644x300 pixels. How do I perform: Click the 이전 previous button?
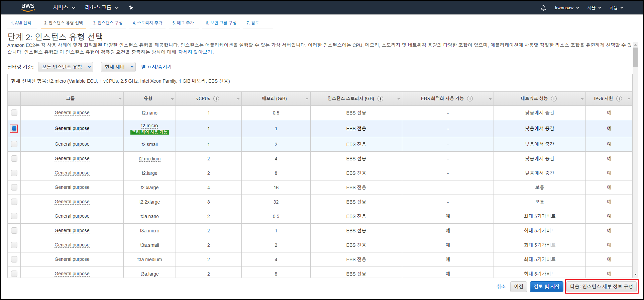(x=519, y=286)
